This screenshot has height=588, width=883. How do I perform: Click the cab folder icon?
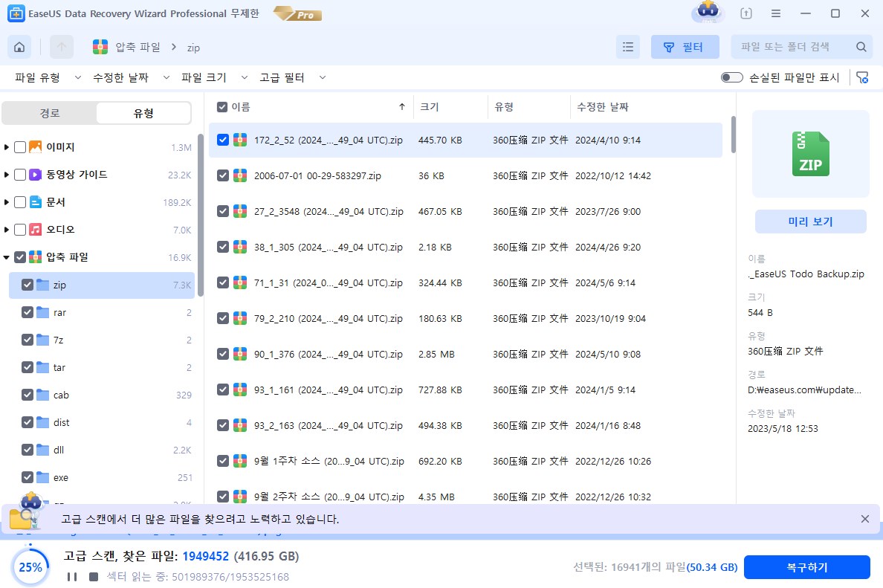[x=43, y=395]
